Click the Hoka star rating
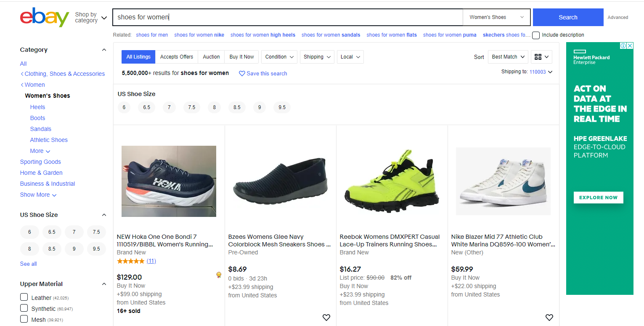The height and width of the screenshot is (326, 644). [130, 261]
